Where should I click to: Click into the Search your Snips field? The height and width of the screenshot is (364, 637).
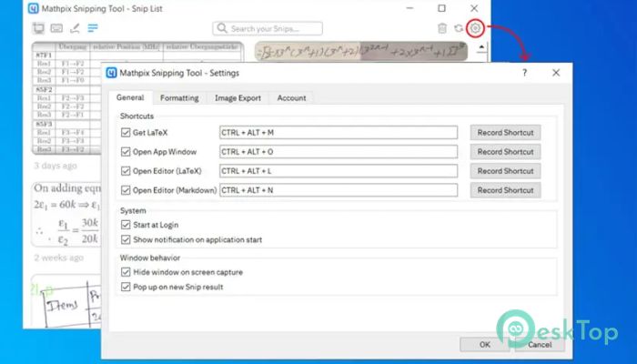268,28
